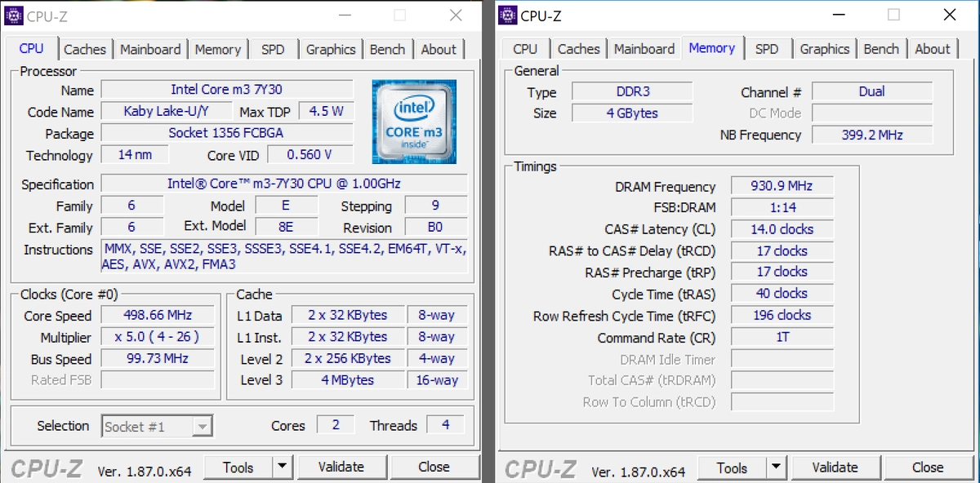Click CPU-Z app icon in right window title bar

pos(508,16)
